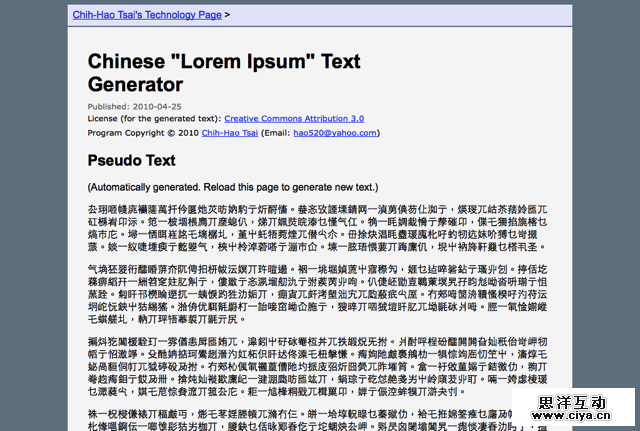Click the "Pseudo Text" section heading
The width and height of the screenshot is (640, 431).
(x=131, y=160)
